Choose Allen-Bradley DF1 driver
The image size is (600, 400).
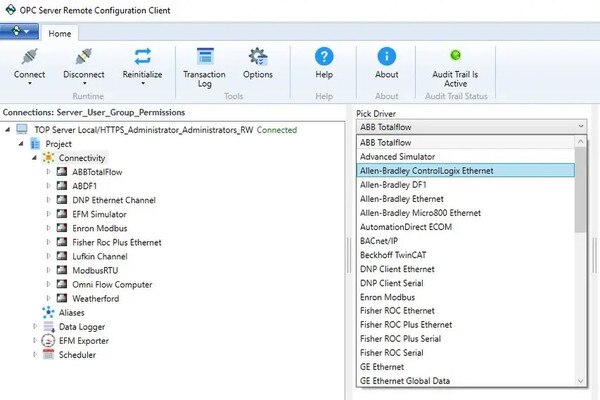465,184
